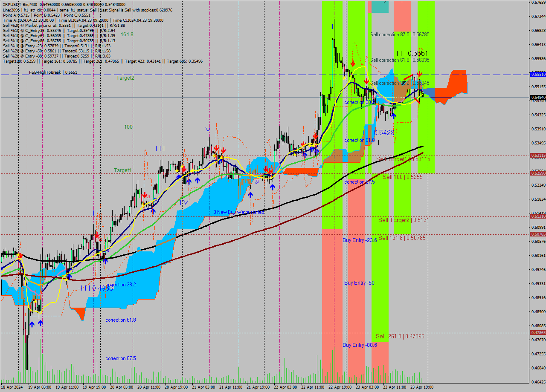The width and height of the screenshot is (546, 392).
Task: Click the green '100' fib label
Action: (128, 127)
